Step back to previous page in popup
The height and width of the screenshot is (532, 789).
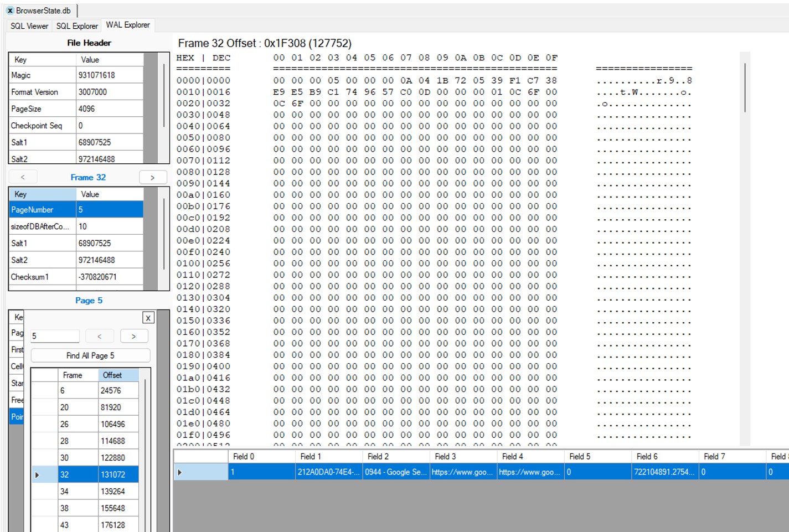100,336
